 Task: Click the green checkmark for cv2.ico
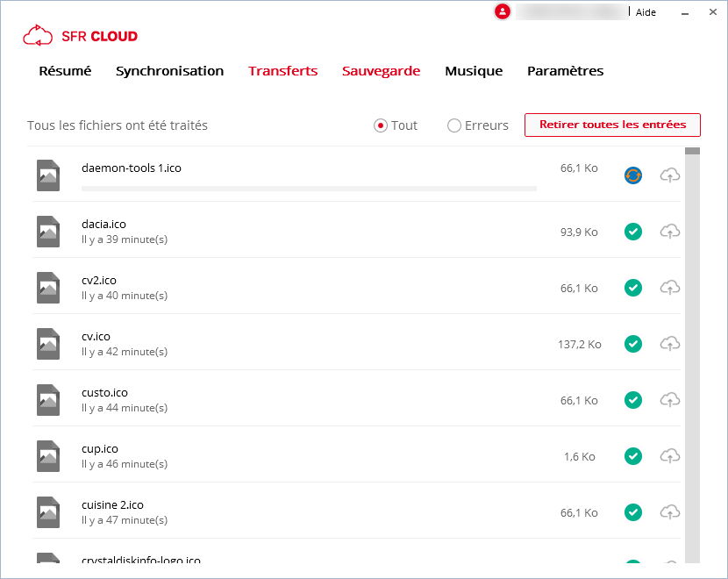point(633,288)
